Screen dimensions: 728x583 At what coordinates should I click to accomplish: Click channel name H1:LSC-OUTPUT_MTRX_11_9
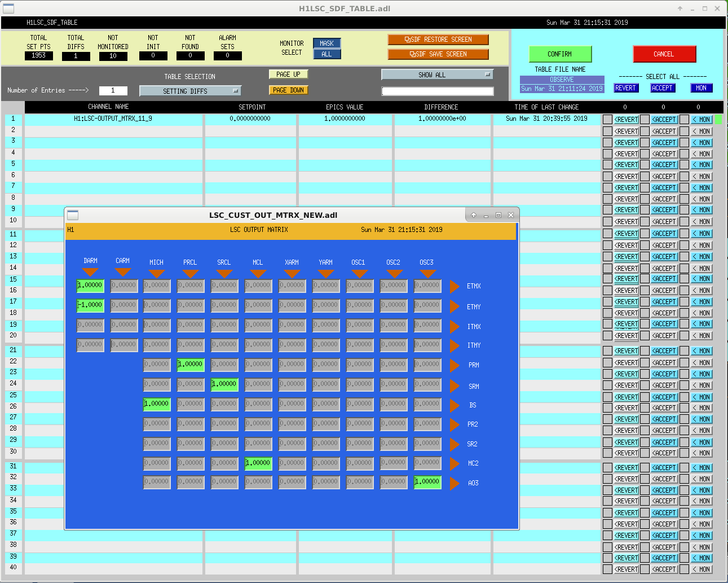coord(113,119)
